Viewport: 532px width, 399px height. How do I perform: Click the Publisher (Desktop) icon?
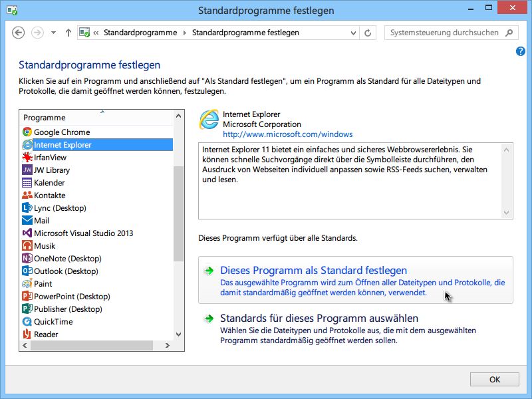pyautogui.click(x=27, y=309)
